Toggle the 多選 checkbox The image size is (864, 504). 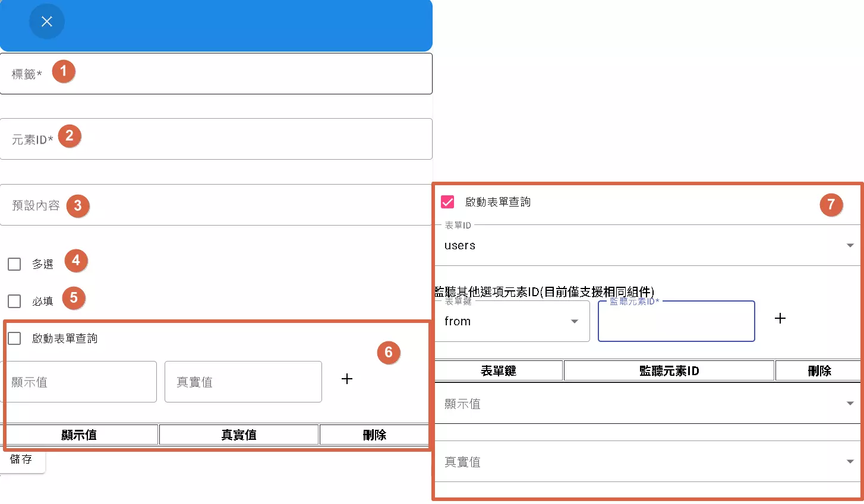click(x=14, y=264)
